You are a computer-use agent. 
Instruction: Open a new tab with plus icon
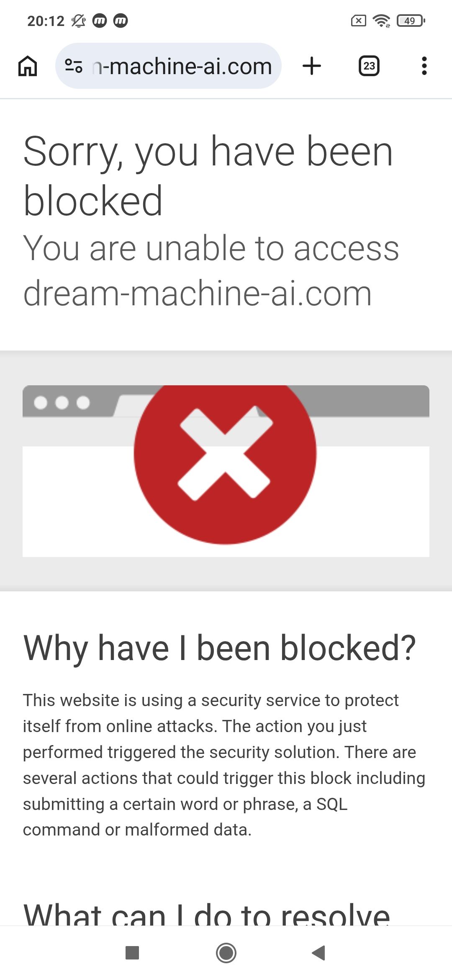pyautogui.click(x=312, y=66)
